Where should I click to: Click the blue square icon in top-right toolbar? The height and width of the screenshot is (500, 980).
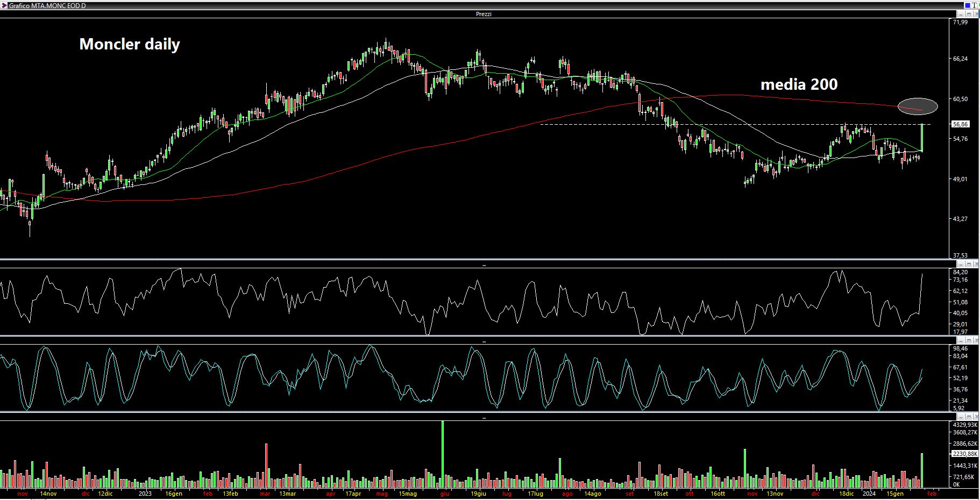click(x=968, y=5)
